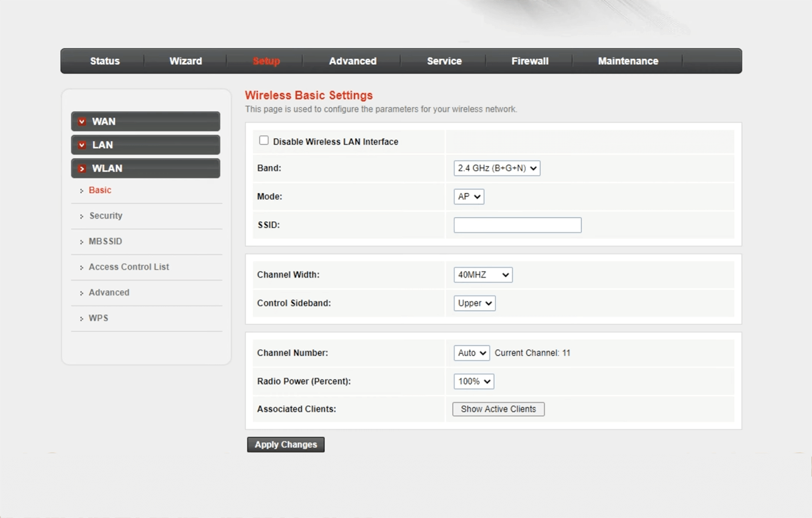This screenshot has width=812, height=518.
Task: Click into the SSID text field
Action: (517, 225)
